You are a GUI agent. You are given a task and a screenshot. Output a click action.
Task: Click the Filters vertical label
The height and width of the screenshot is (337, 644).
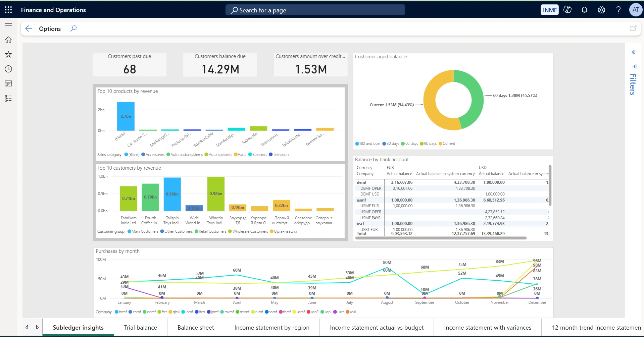[x=633, y=85]
